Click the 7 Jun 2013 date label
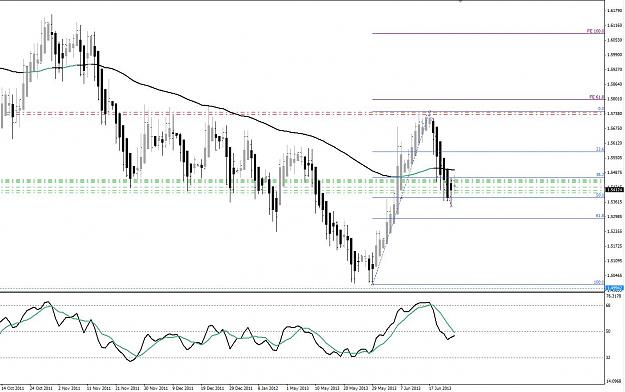625x392 pixels. (411, 388)
